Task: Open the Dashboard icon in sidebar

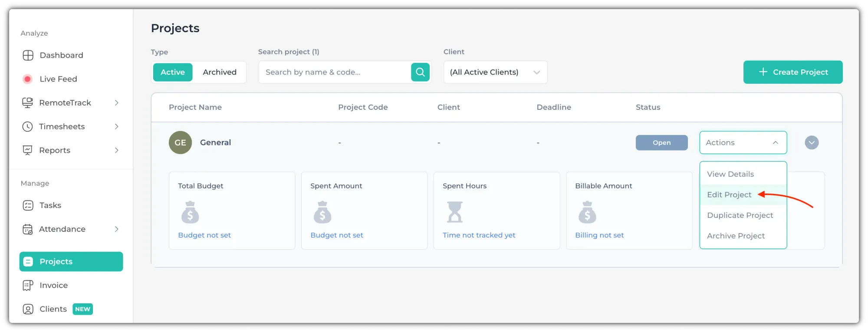Action: pyautogui.click(x=28, y=55)
